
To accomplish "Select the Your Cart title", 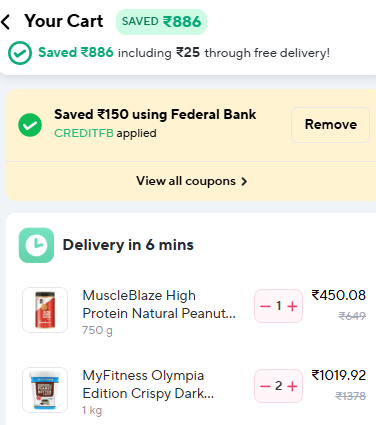I will pyautogui.click(x=64, y=21).
